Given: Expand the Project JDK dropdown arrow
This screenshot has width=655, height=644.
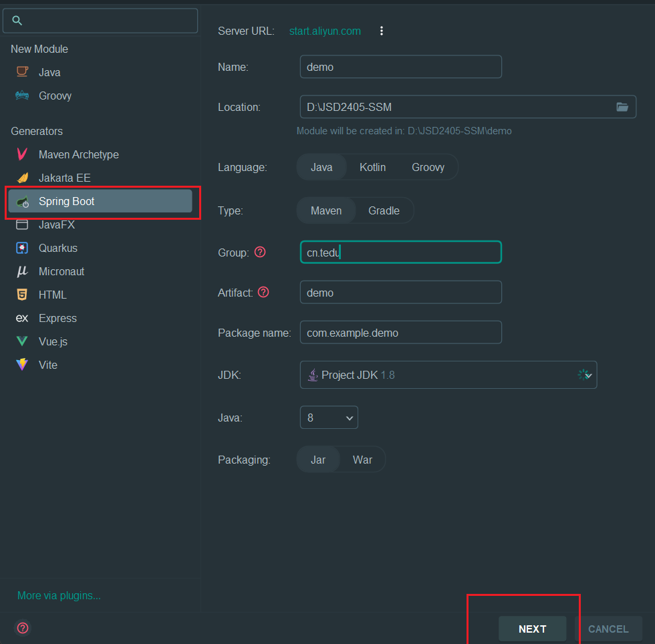Looking at the screenshot, I should tap(589, 375).
